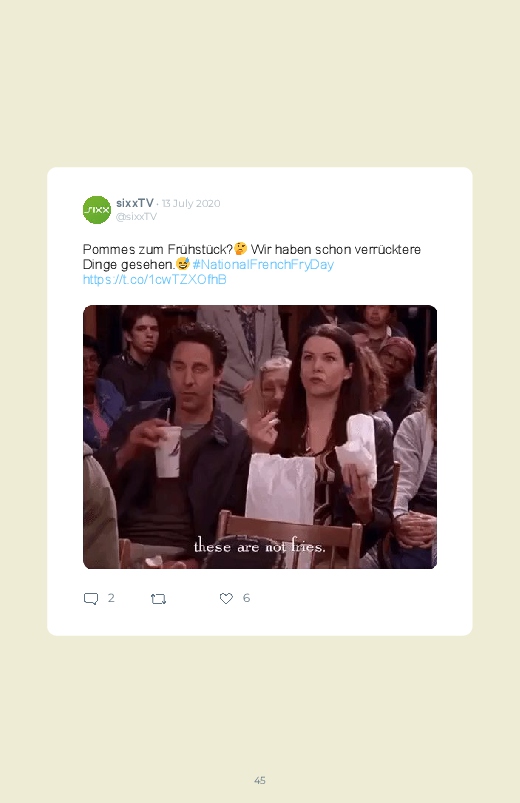
Task: Click the page number 45
Action: 260,780
